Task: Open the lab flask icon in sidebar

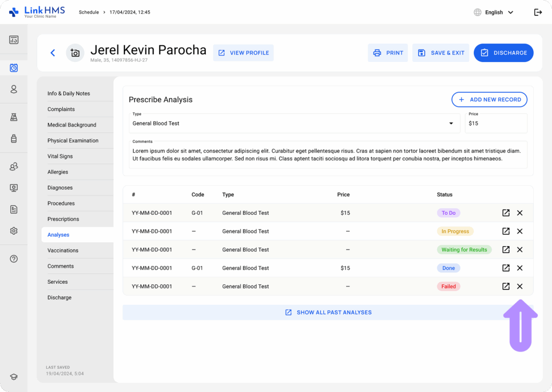Action: 14,117
